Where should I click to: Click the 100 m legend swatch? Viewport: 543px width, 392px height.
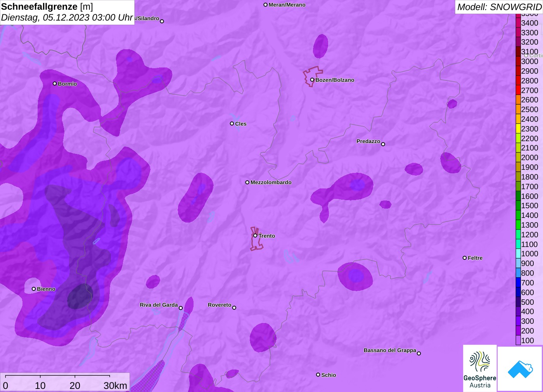pyautogui.click(x=518, y=340)
